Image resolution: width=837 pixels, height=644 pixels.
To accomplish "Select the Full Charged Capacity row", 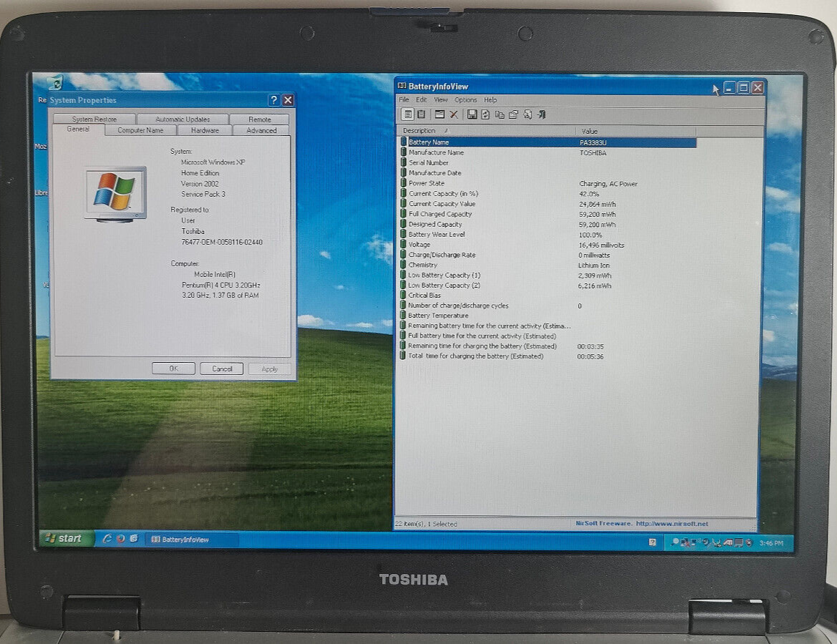I will point(547,214).
